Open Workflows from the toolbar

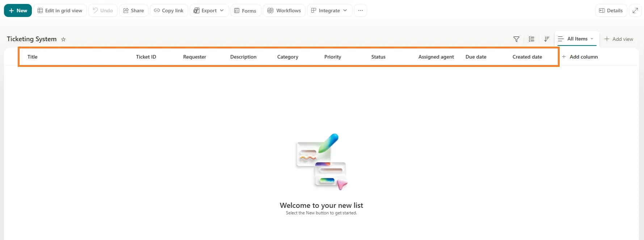(284, 10)
